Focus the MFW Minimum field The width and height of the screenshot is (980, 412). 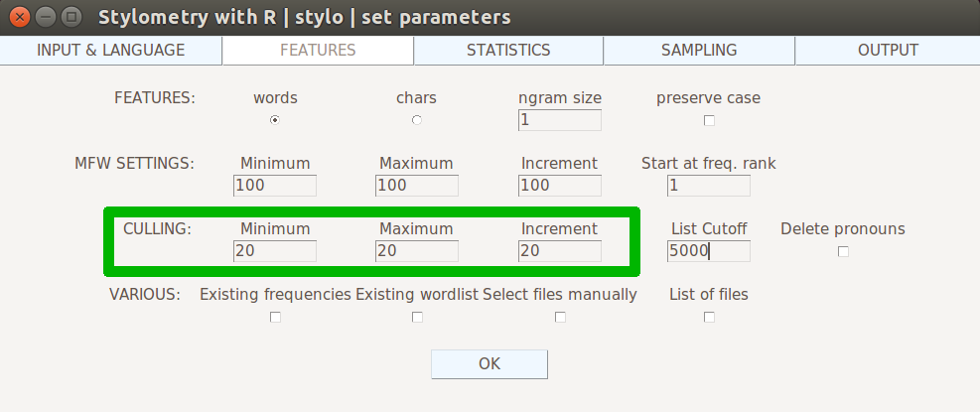(x=275, y=186)
